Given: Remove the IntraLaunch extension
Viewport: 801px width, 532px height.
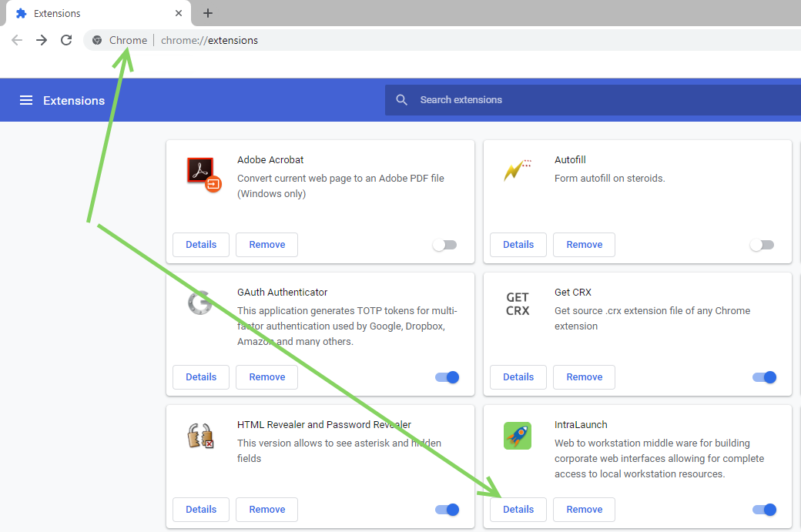Looking at the screenshot, I should [584, 510].
